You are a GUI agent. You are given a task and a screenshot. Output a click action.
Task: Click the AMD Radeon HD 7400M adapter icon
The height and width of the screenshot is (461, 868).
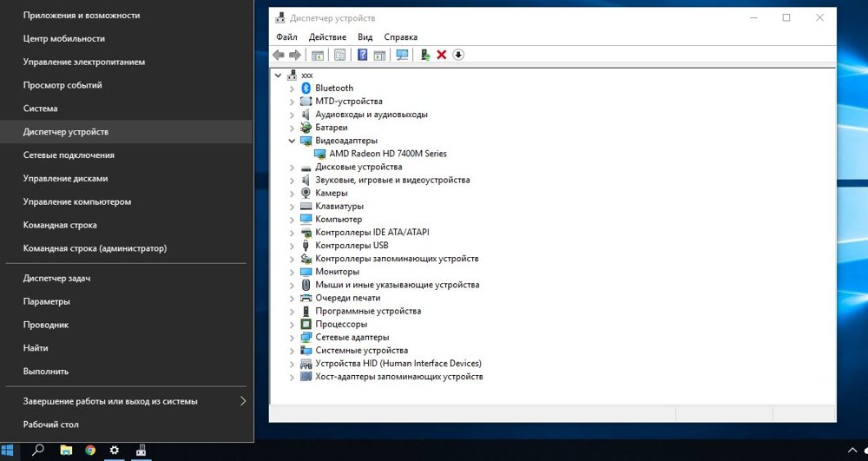(x=319, y=154)
